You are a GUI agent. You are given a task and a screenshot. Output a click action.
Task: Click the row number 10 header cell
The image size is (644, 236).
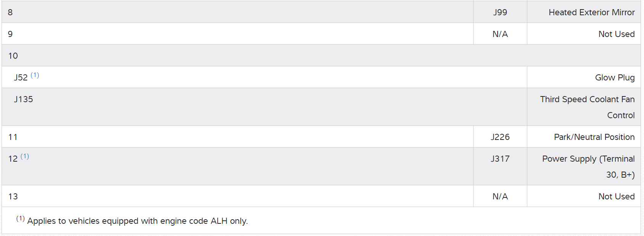pyautogui.click(x=13, y=56)
